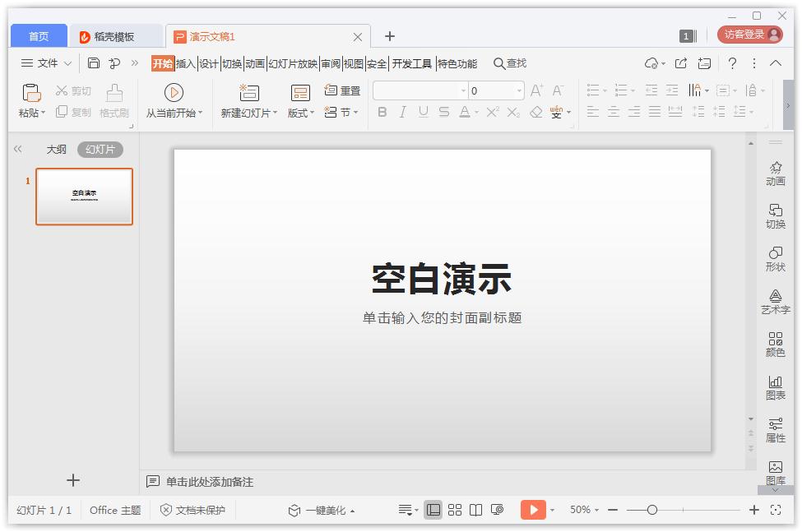Open the zoom percentage dropdown
The height and width of the screenshot is (532, 802).
tap(584, 510)
